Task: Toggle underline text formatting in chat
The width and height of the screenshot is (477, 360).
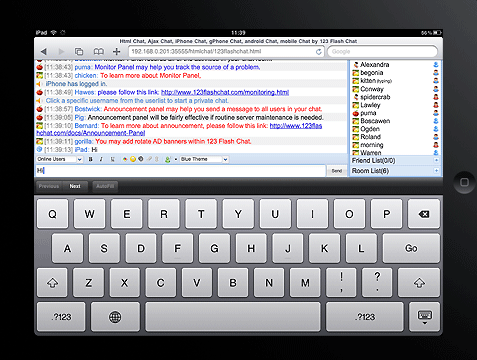Action: coord(112,159)
